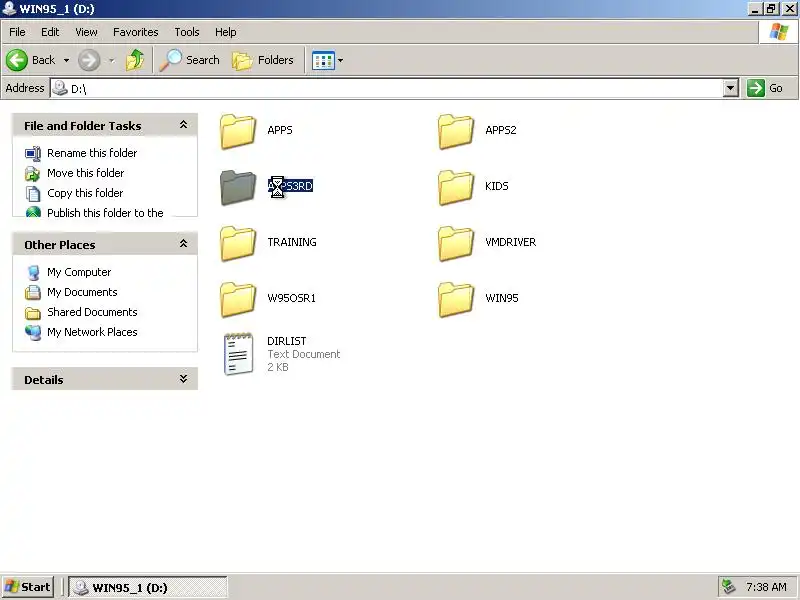Click the Move this folder icon
Viewport: 800px width, 600px height.
[x=33, y=173]
